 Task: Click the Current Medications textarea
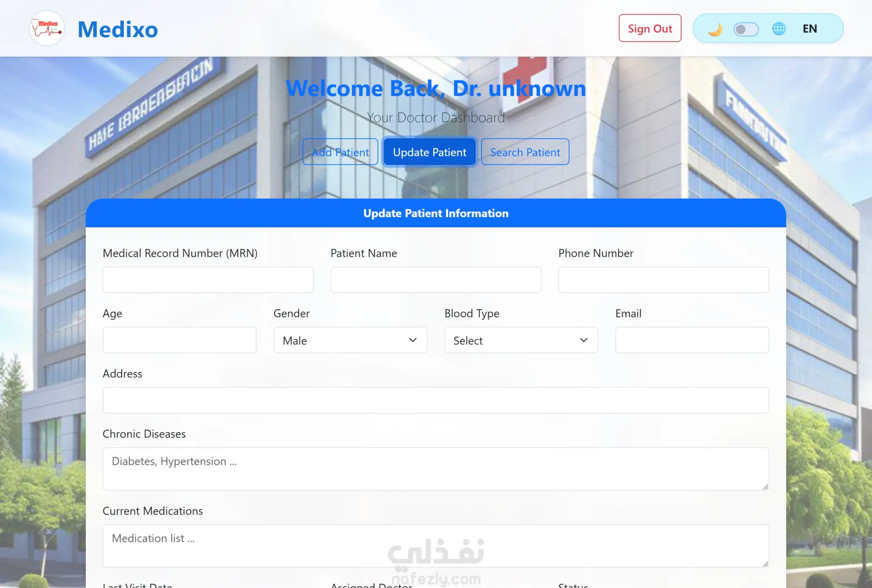[x=436, y=546]
